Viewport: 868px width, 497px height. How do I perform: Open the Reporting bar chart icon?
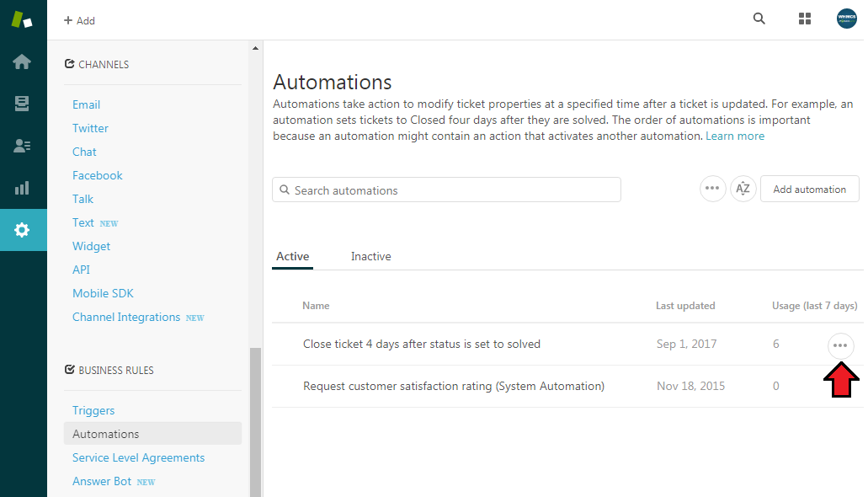[22, 188]
